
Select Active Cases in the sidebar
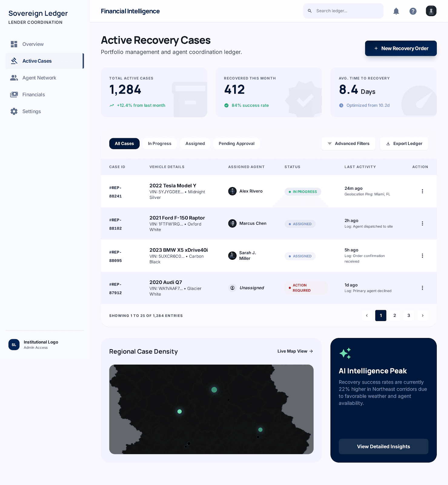45,61
